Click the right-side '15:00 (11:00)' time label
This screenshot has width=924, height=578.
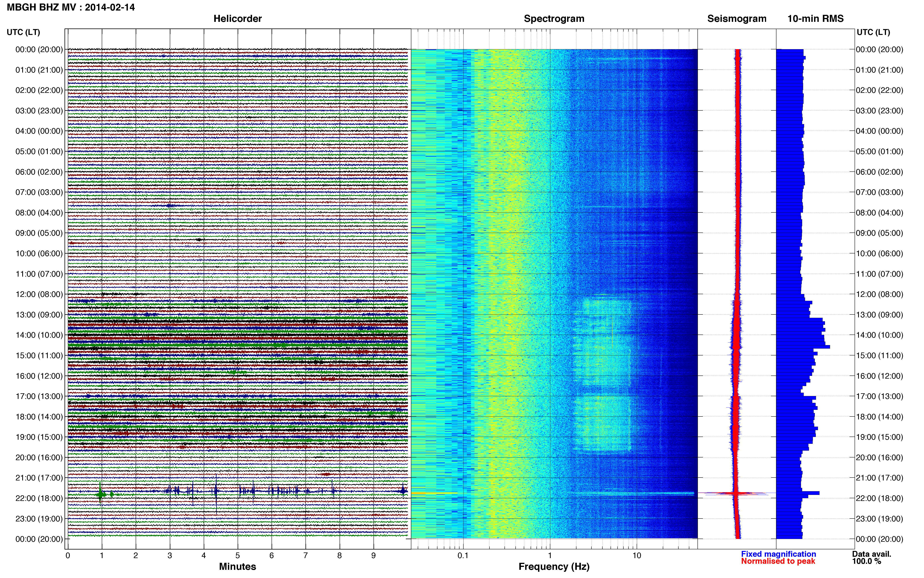click(x=879, y=355)
